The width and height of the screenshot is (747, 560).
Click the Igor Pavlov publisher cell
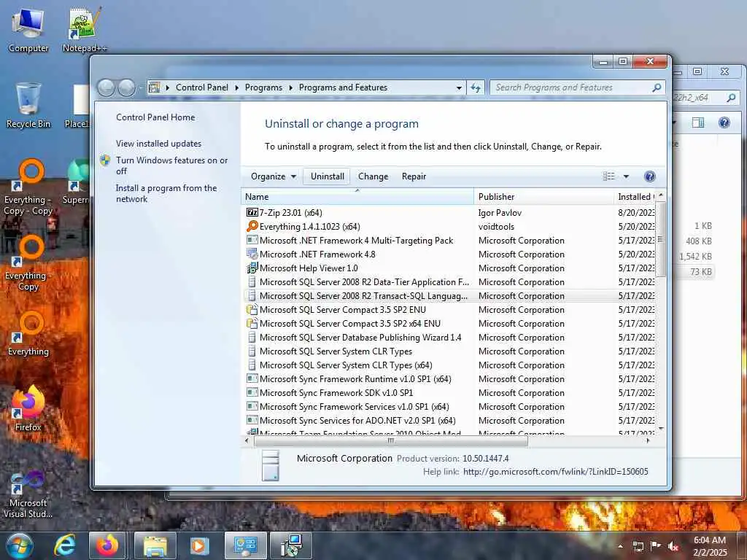click(x=500, y=212)
